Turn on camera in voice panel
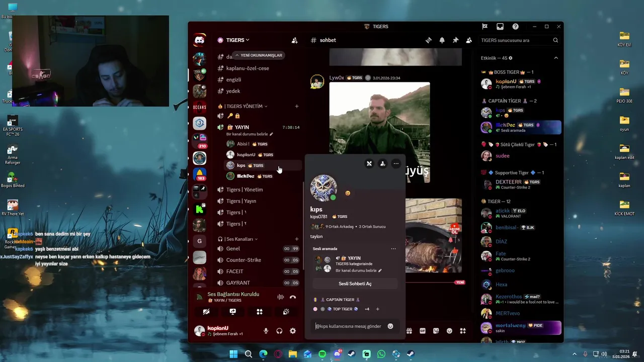 (206, 312)
